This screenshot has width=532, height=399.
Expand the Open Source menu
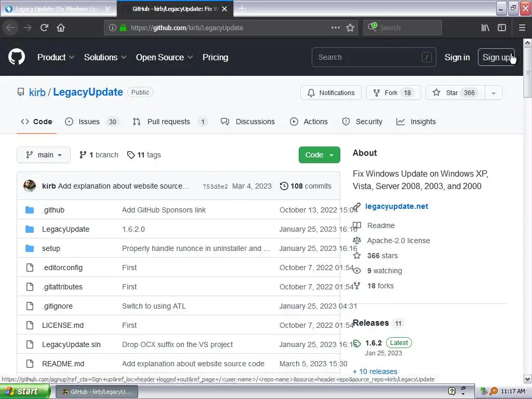(165, 57)
